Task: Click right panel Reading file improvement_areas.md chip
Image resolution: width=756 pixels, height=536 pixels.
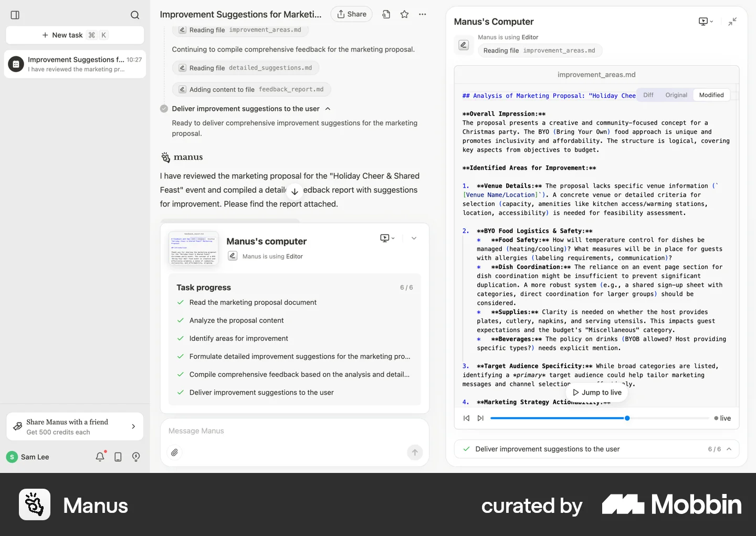Action: click(540, 50)
